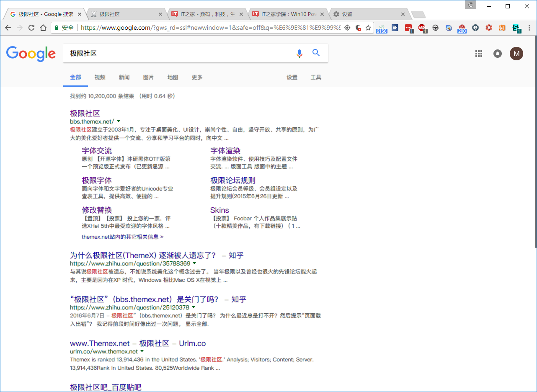
Task: Click themex.net站内的其它相关信息 link
Action: 122,237
